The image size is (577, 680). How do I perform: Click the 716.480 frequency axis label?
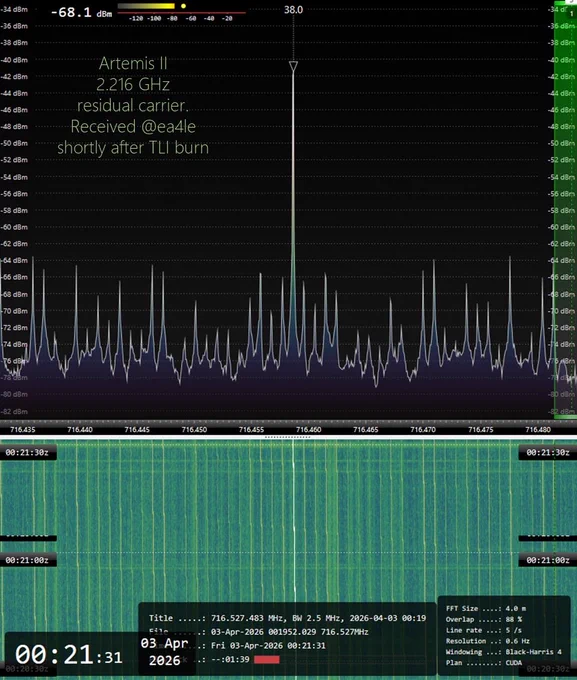tap(538, 429)
